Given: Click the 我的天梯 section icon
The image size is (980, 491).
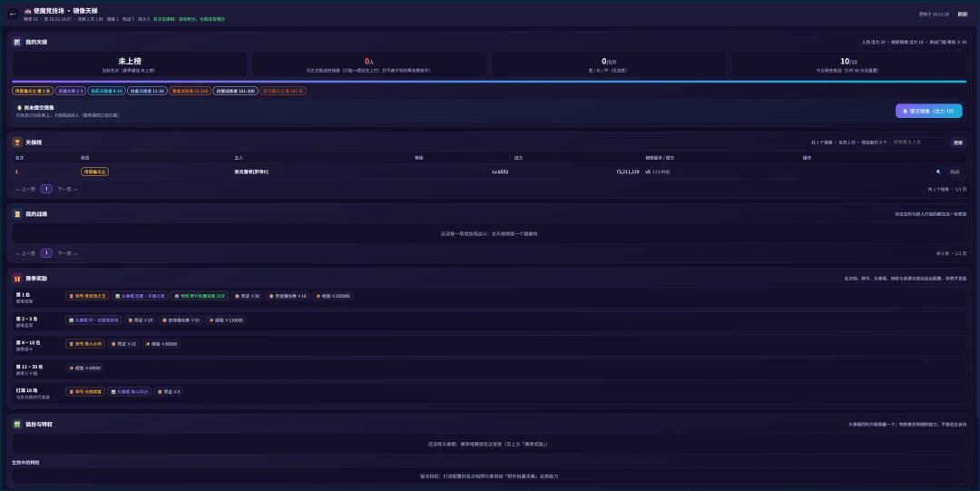Looking at the screenshot, I should [x=17, y=42].
